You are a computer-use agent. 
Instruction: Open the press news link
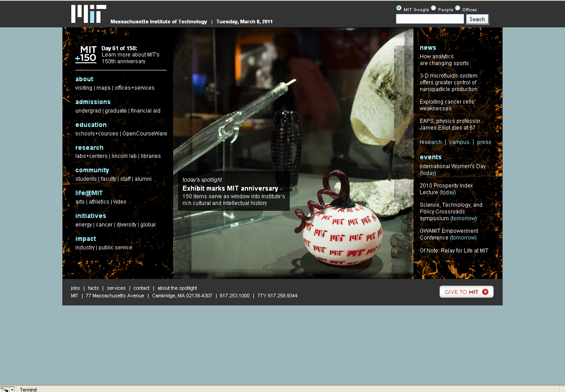(484, 142)
